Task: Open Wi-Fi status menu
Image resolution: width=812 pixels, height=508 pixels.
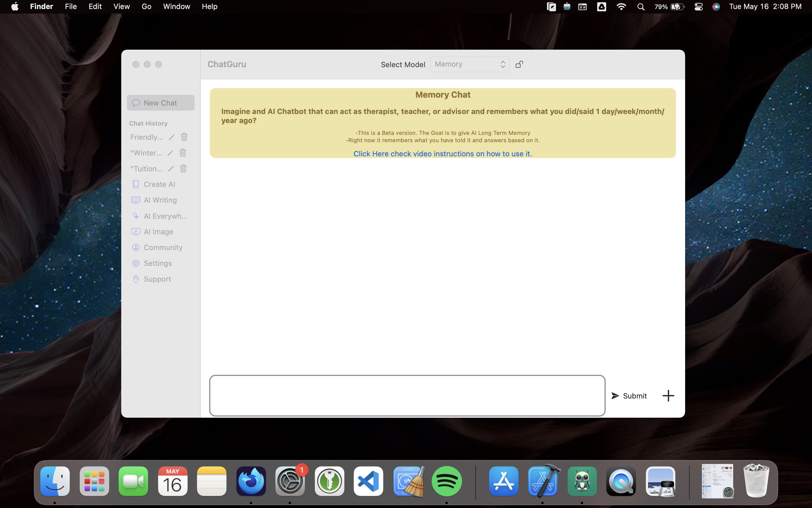Action: pos(621,7)
